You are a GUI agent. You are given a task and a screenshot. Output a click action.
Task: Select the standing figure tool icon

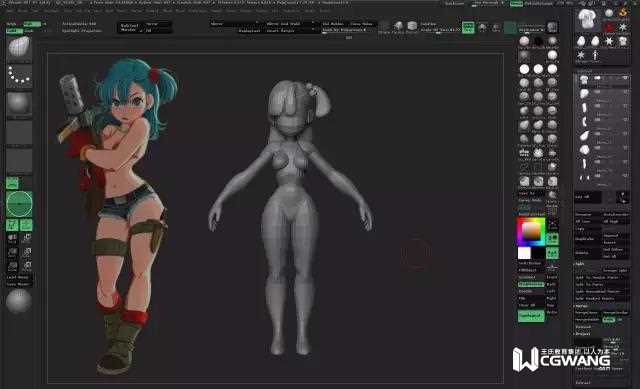[595, 55]
